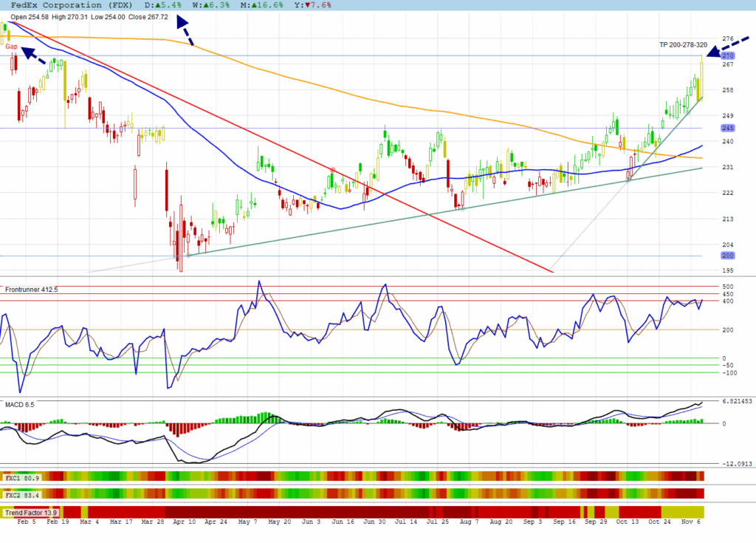Click the red Gap annotation label
The height and width of the screenshot is (543, 756).
point(12,46)
